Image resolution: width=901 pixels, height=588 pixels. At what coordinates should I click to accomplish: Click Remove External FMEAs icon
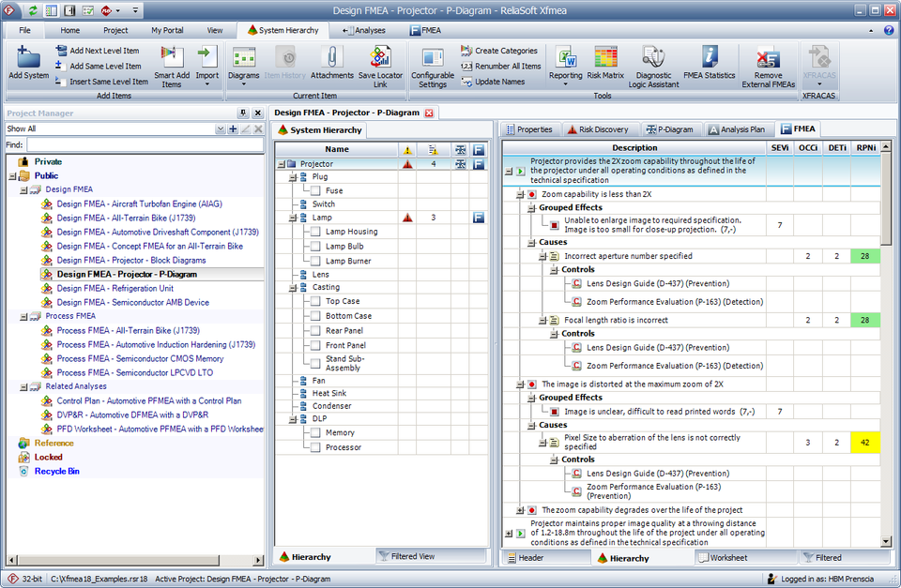click(769, 59)
